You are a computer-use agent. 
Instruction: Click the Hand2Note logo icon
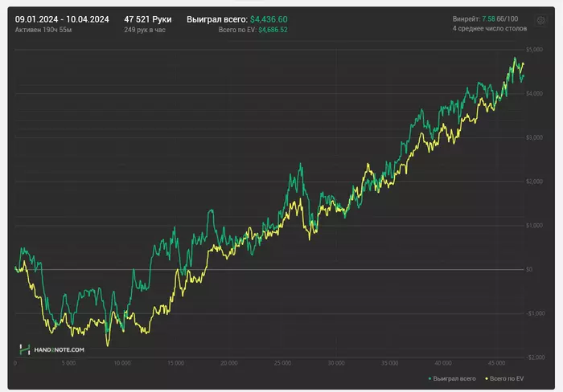click(x=25, y=349)
